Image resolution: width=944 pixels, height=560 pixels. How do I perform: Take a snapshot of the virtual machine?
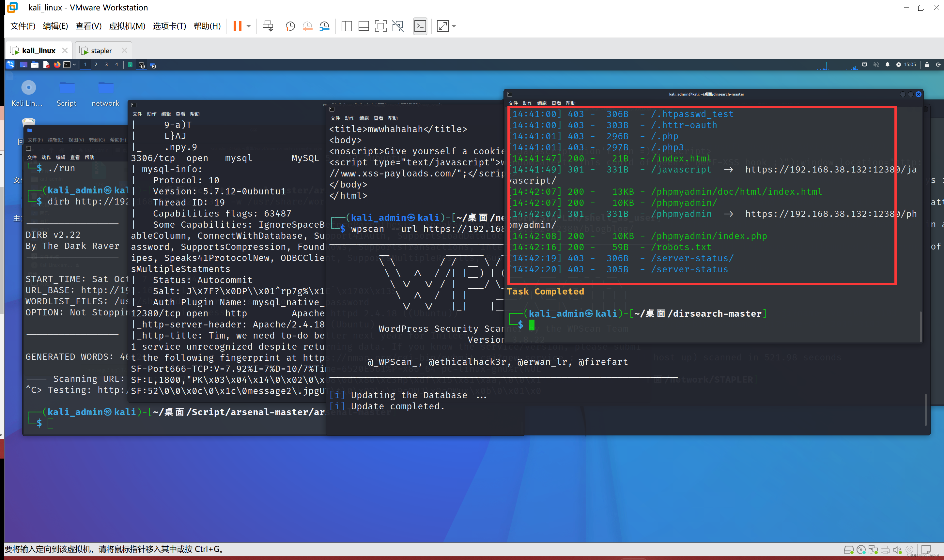(290, 26)
